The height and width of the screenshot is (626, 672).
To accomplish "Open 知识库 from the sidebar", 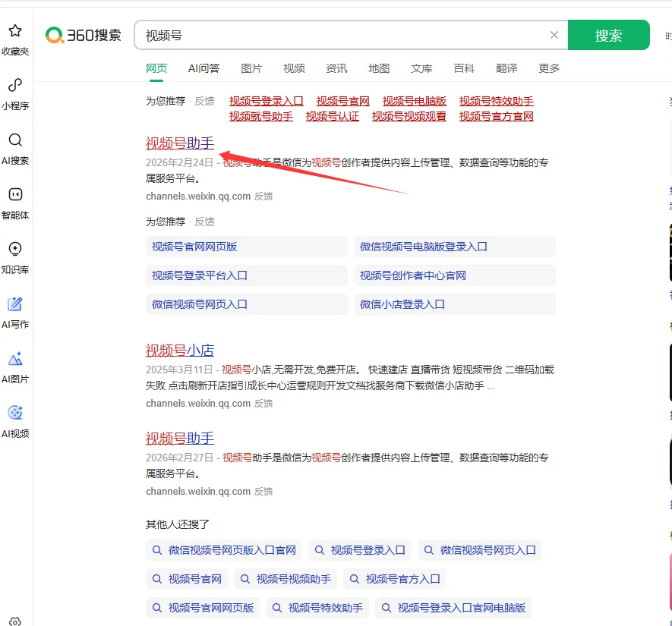I will pos(15,249).
